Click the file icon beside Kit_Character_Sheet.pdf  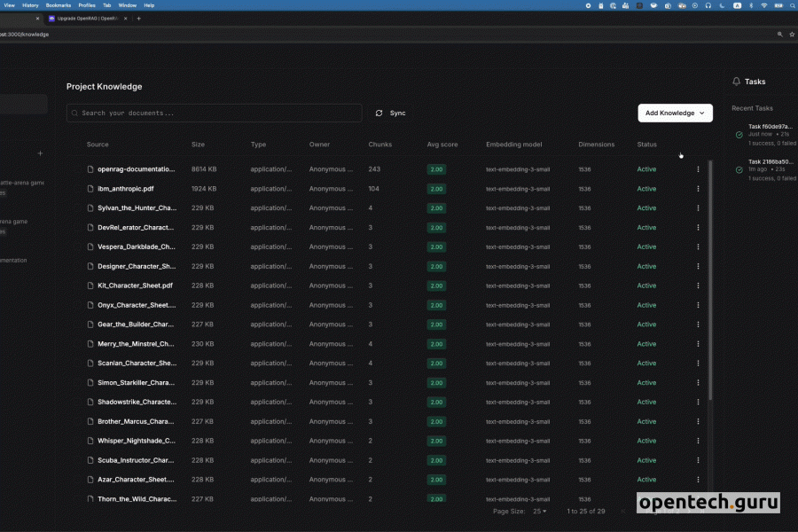[90, 286]
